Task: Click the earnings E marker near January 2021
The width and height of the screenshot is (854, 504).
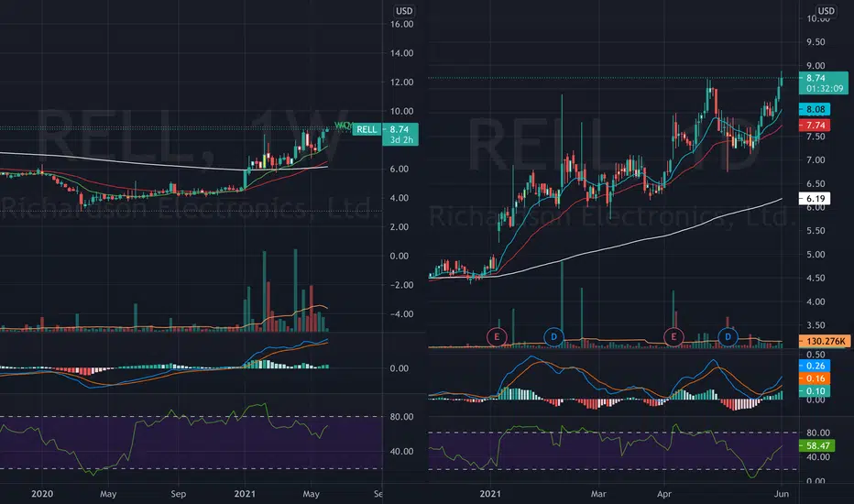Action: (x=496, y=336)
